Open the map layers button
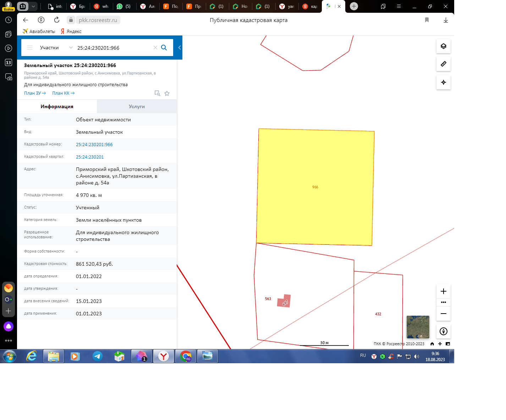 point(444,46)
